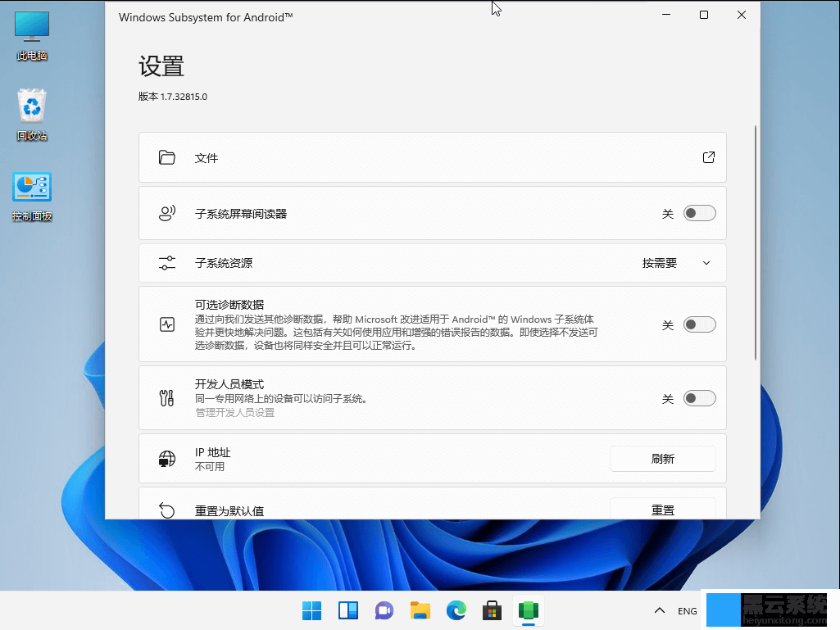Toggle 子系统屏幕阅读器 switch on

(700, 214)
